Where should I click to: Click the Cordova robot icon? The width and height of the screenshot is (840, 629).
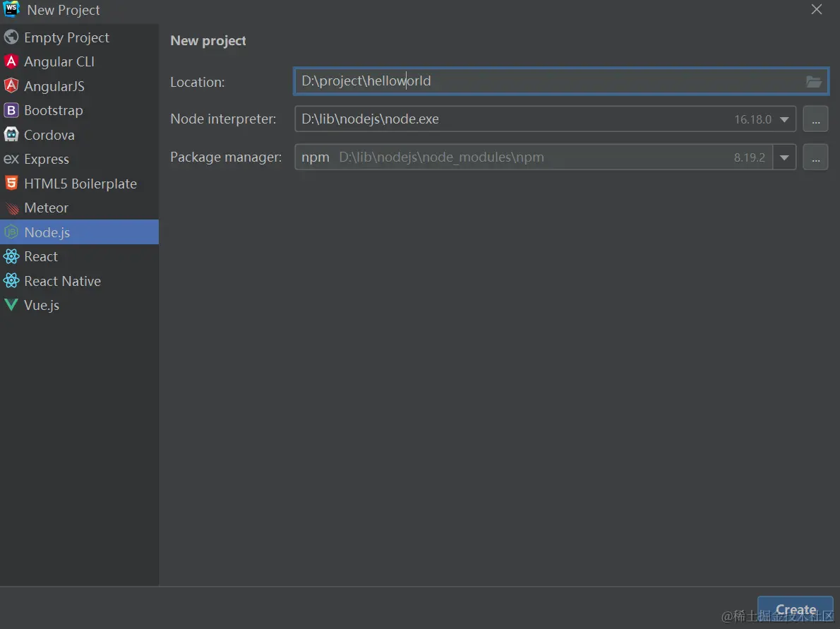11,134
